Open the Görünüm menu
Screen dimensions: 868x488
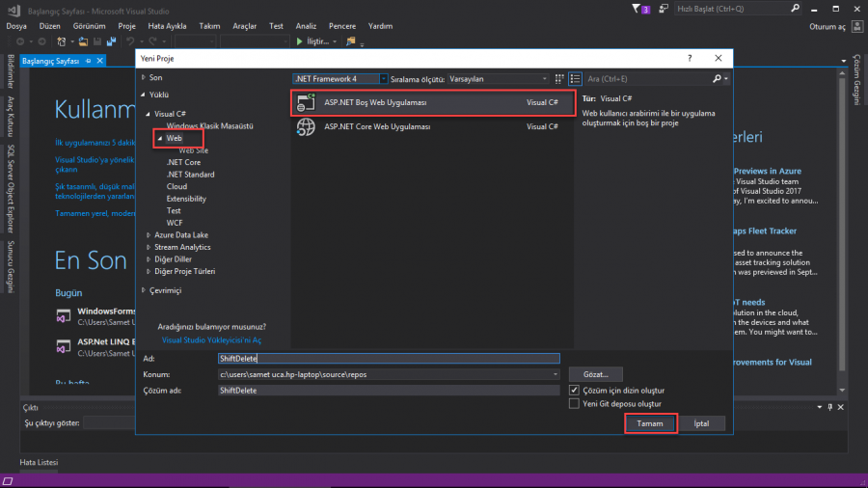click(89, 26)
